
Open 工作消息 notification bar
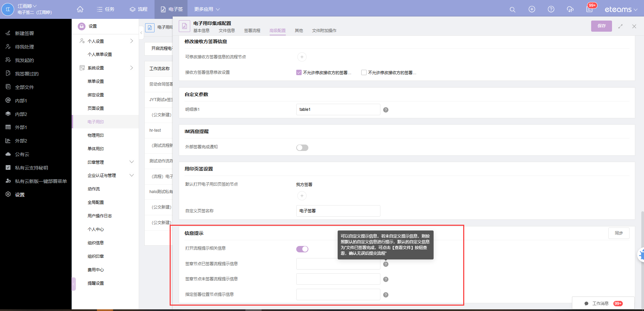tap(603, 304)
